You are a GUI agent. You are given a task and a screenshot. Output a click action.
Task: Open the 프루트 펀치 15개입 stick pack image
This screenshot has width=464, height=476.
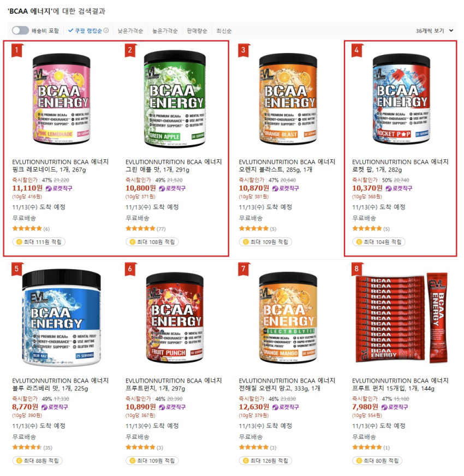click(401, 318)
